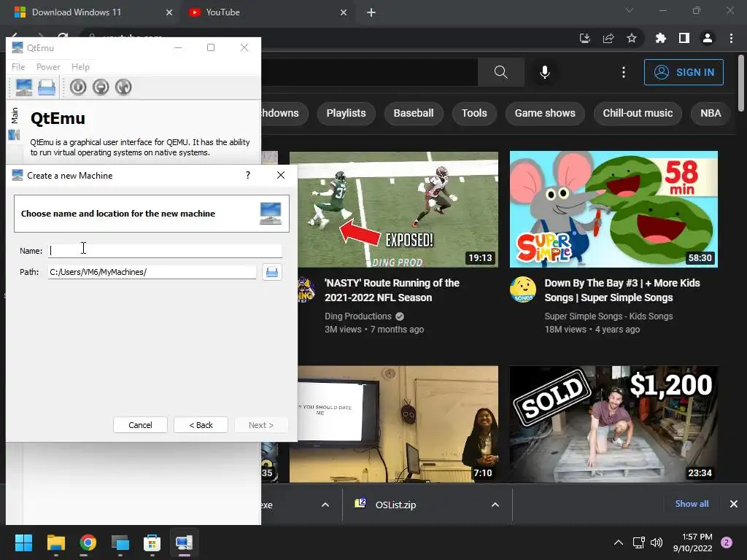Open the Chrome profile icon
This screenshot has width=747, height=560.
(x=708, y=38)
